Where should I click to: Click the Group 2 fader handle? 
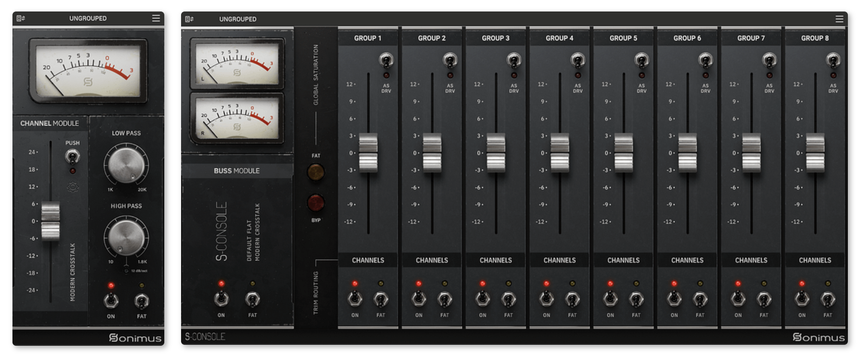click(x=432, y=153)
